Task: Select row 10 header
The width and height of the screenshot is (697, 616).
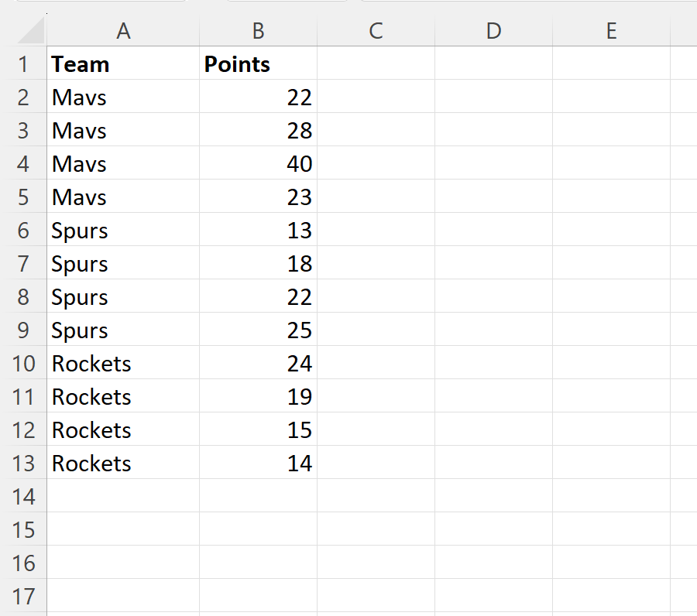Action: 23,363
